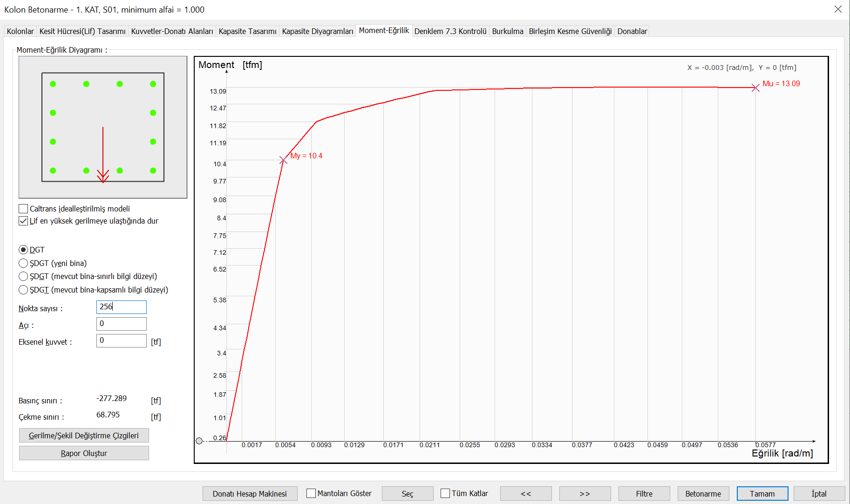Image resolution: width=850 pixels, height=504 pixels.
Task: Go to Kapasite Tasarımı tab
Action: 247,31
